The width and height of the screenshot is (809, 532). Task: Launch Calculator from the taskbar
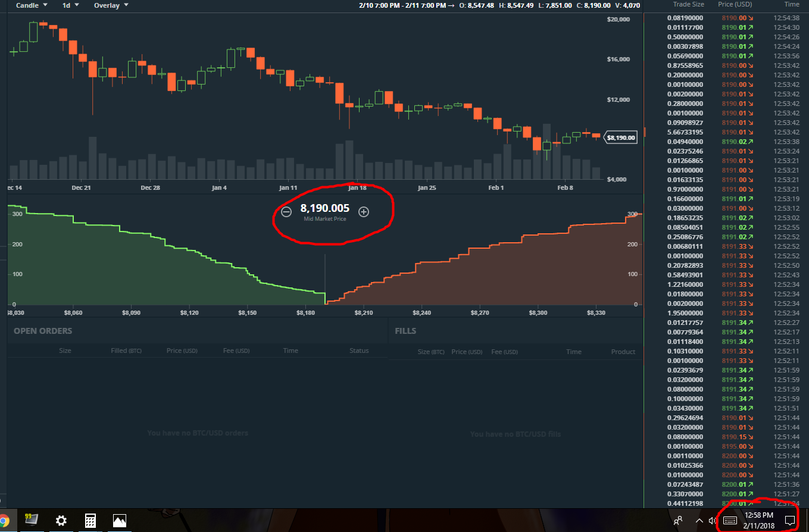point(90,521)
